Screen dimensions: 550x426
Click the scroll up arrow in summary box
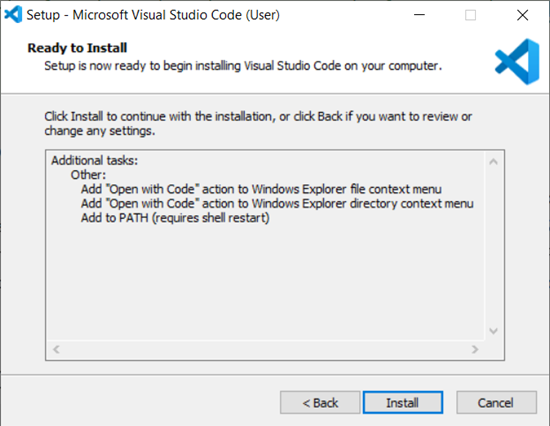[x=494, y=162]
